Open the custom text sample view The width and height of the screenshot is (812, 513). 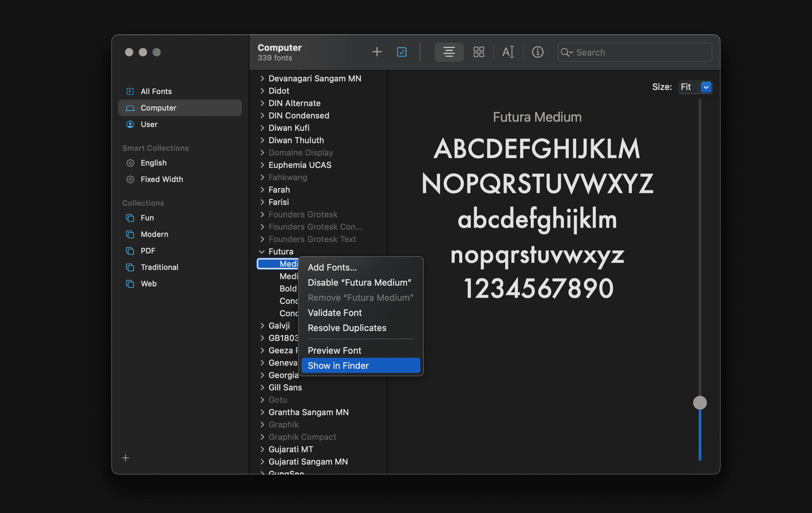coord(508,52)
